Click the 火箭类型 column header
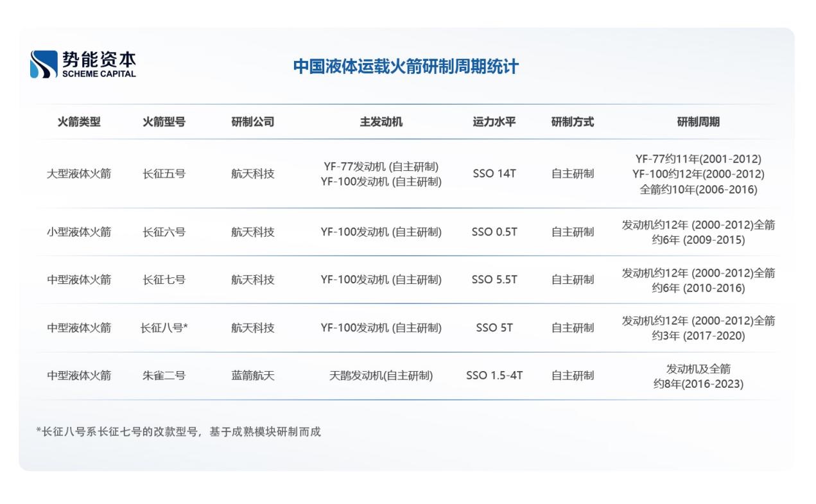 click(79, 121)
